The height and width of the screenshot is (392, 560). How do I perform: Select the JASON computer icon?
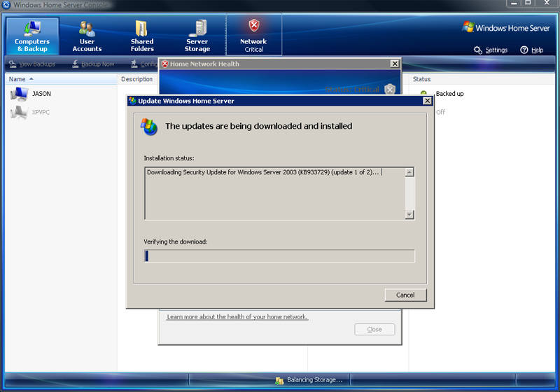pos(20,94)
